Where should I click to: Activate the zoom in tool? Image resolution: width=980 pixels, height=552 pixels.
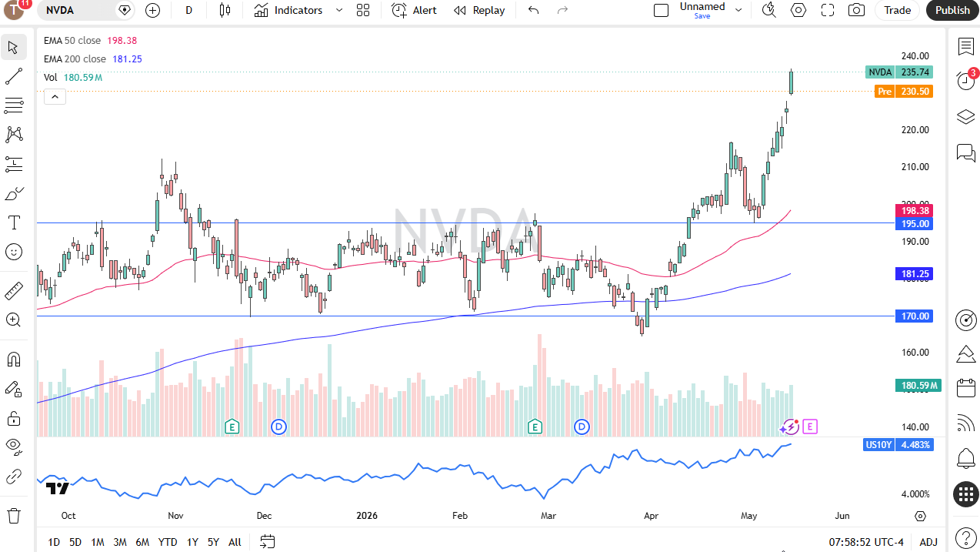click(x=13, y=320)
